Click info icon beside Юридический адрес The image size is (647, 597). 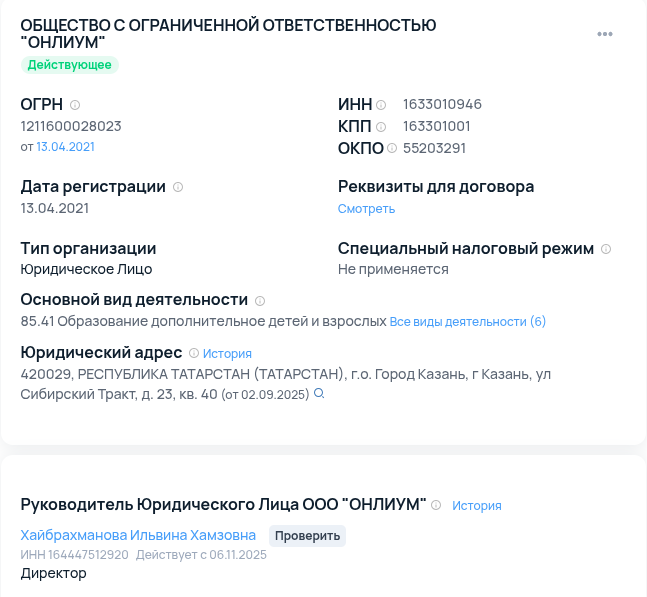click(x=194, y=353)
